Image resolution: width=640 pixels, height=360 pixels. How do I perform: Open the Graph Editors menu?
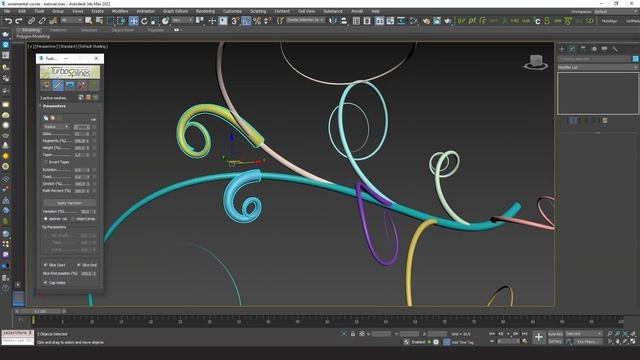click(176, 11)
